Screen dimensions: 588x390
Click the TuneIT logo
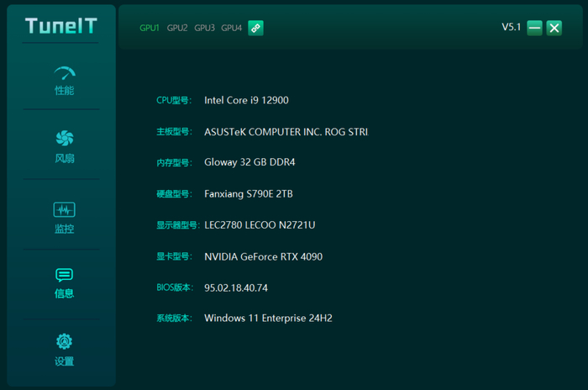point(60,26)
